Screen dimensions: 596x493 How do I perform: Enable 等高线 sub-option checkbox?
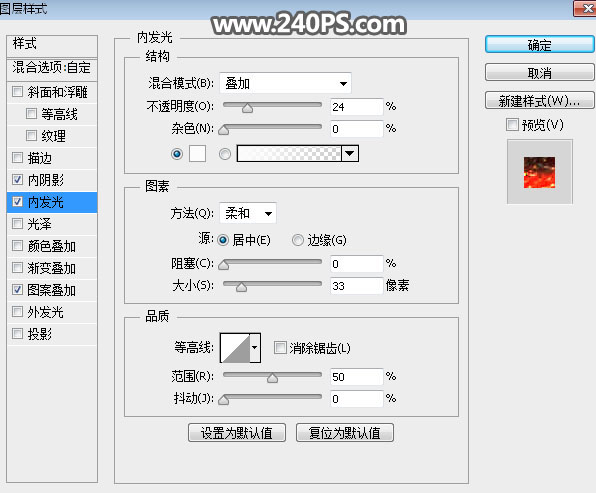click(31, 113)
